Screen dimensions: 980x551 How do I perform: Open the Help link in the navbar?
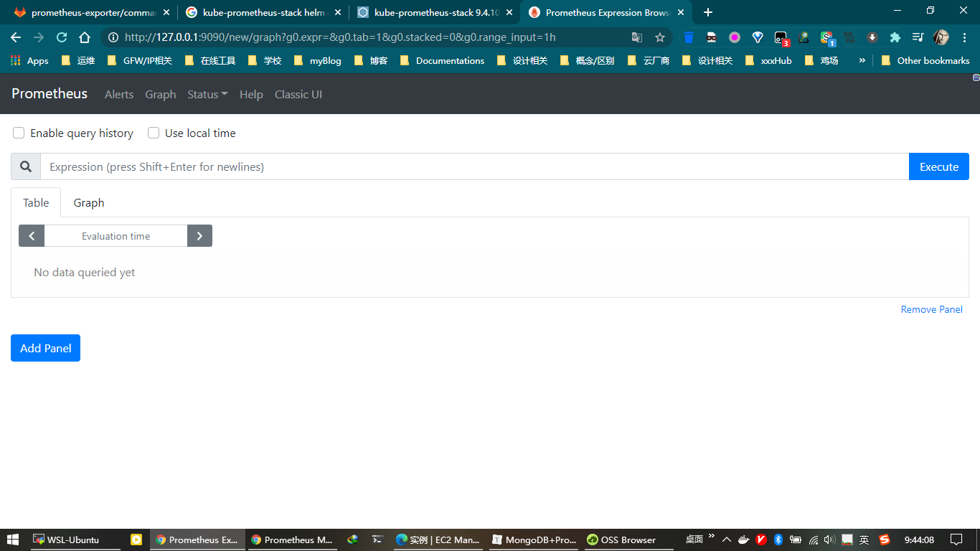point(251,94)
